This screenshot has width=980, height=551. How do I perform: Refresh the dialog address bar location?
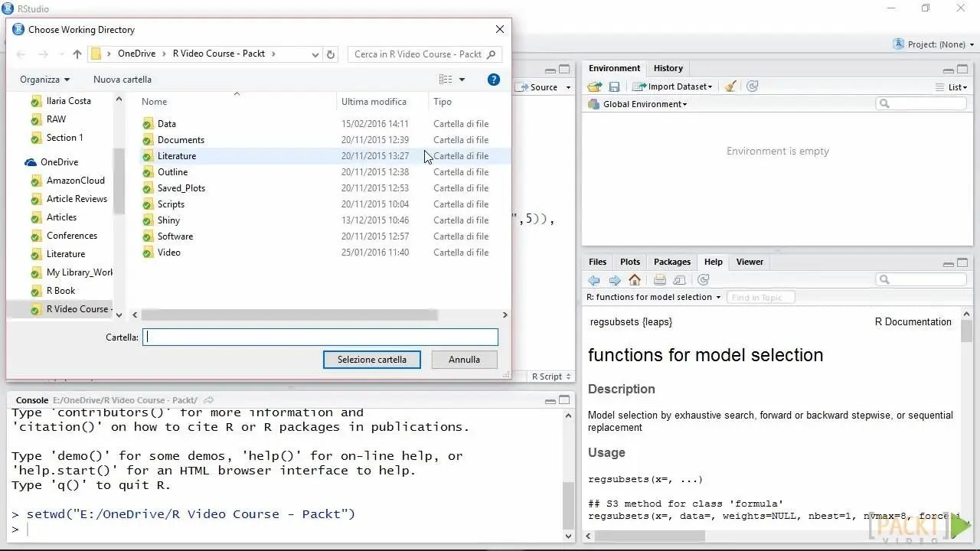click(x=331, y=54)
